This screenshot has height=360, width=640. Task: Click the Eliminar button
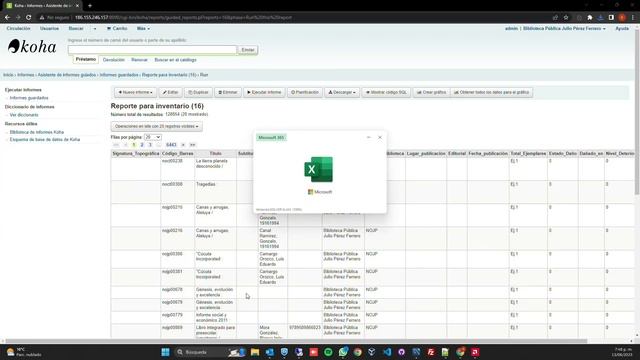[x=228, y=92]
